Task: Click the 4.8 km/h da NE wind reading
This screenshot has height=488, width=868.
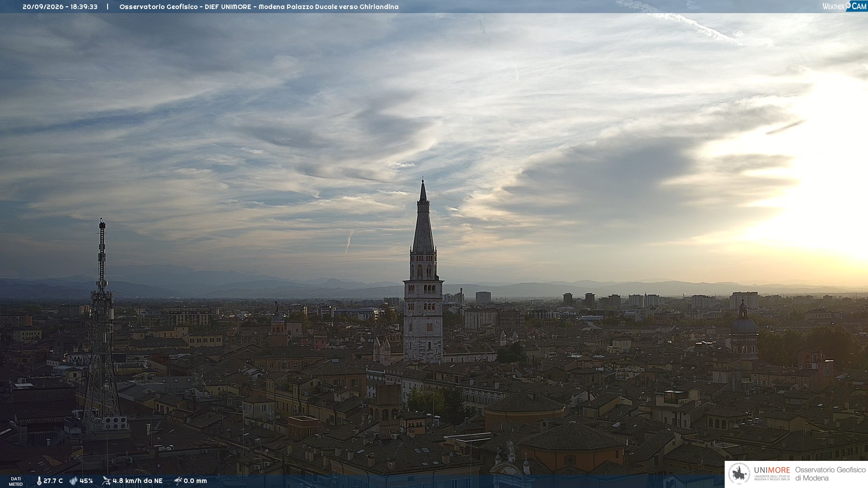Action: tap(137, 481)
